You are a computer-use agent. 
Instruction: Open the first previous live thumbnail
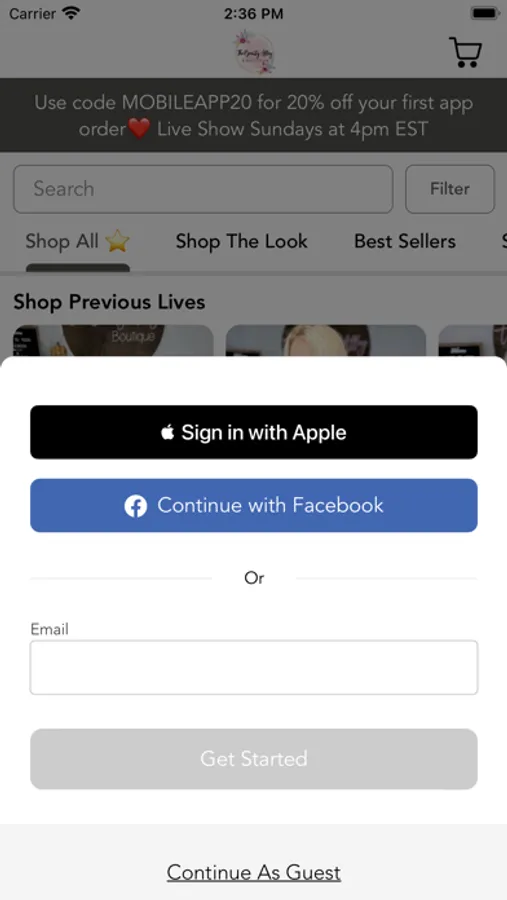pyautogui.click(x=114, y=341)
